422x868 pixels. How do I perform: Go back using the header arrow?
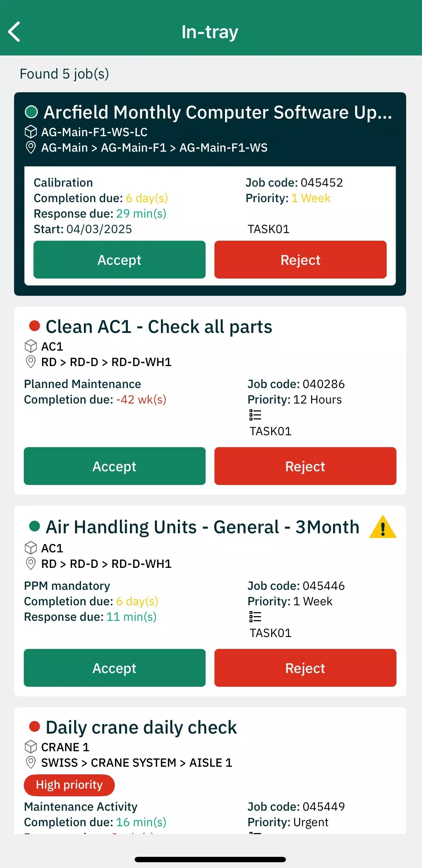click(x=14, y=32)
